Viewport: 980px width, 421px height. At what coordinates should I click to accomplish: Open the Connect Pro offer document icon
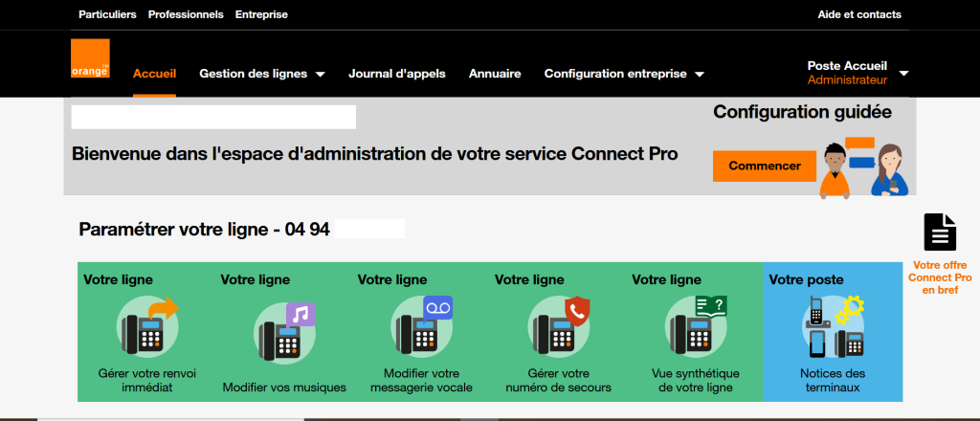pyautogui.click(x=940, y=233)
